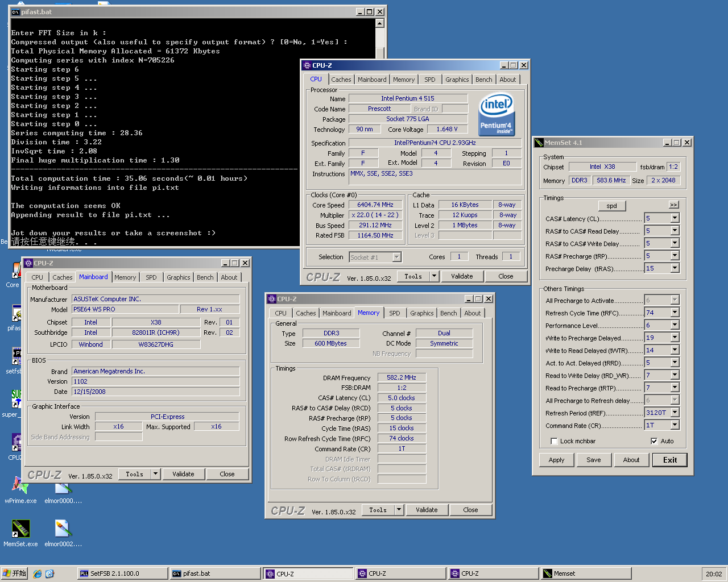Open the RAS# to CAS# Read Delay dropdown
The height and width of the screenshot is (582, 728).
[x=675, y=231]
